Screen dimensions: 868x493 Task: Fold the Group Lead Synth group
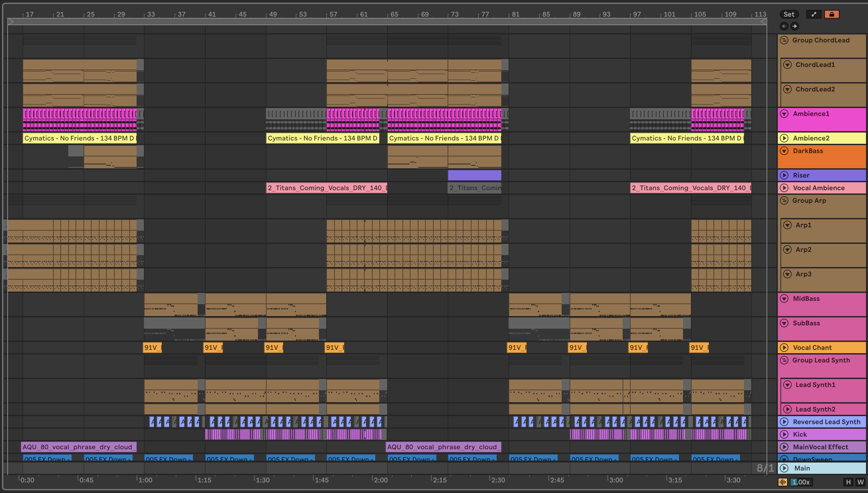pyautogui.click(x=784, y=360)
